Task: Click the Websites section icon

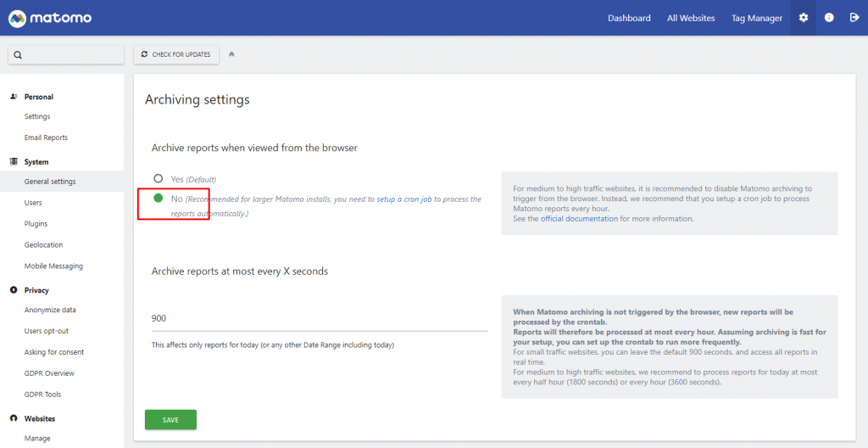Action: pos(14,418)
